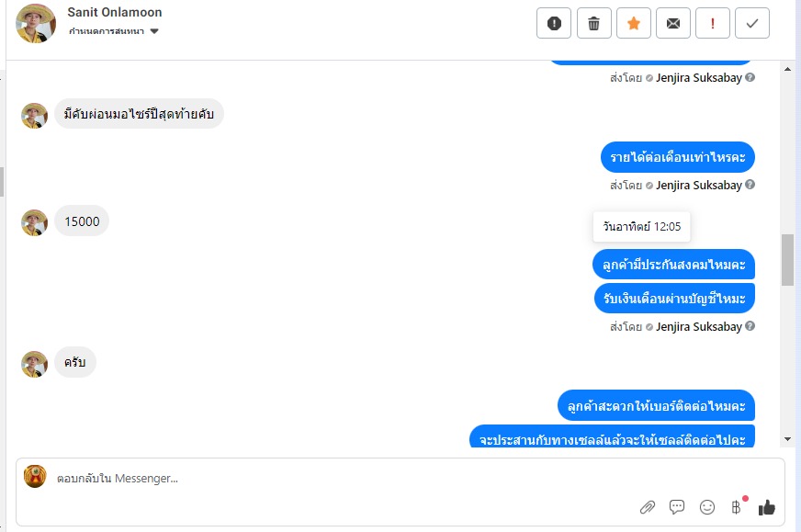Attach a file with paperclip icon
This screenshot has height=532, width=801.
(648, 507)
